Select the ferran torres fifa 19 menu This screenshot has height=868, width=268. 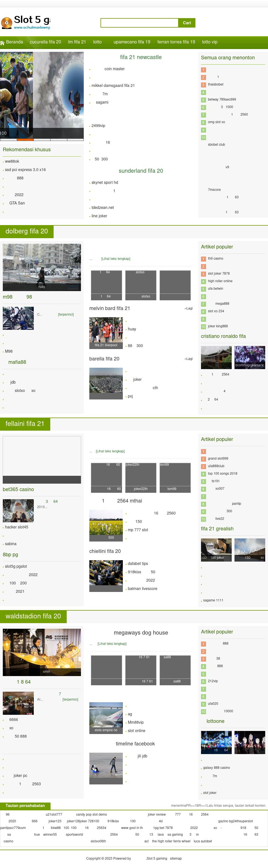[x=176, y=42]
